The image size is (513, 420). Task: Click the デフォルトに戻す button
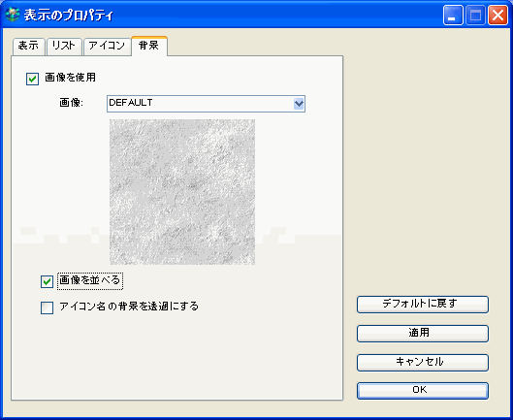point(423,305)
